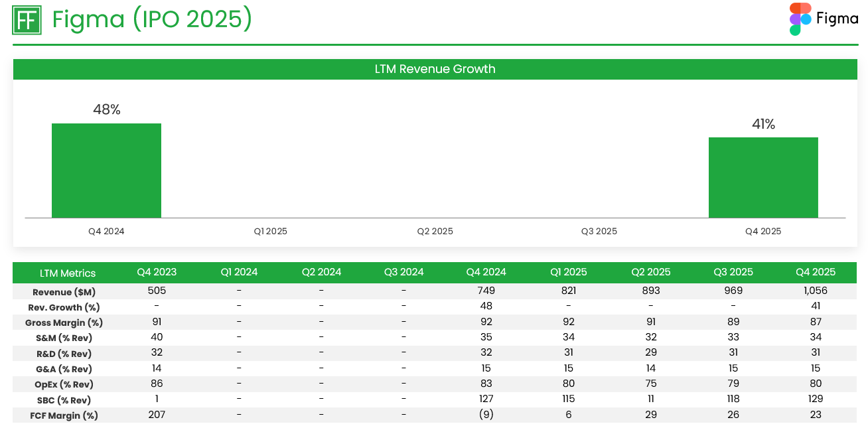Click Q1 2025 FCF margin value 6
This screenshot has height=430, width=868.
[569, 414]
